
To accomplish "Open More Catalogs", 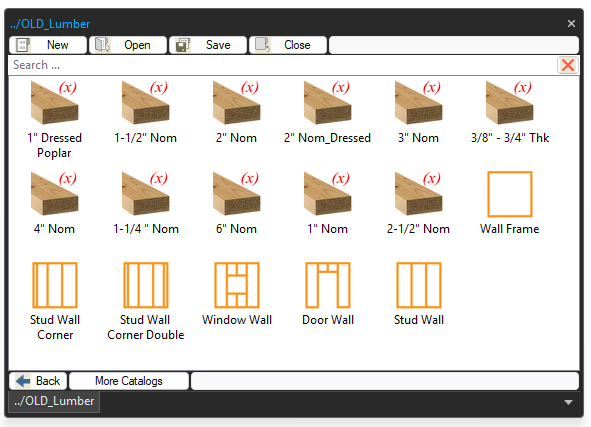I will pos(129,381).
